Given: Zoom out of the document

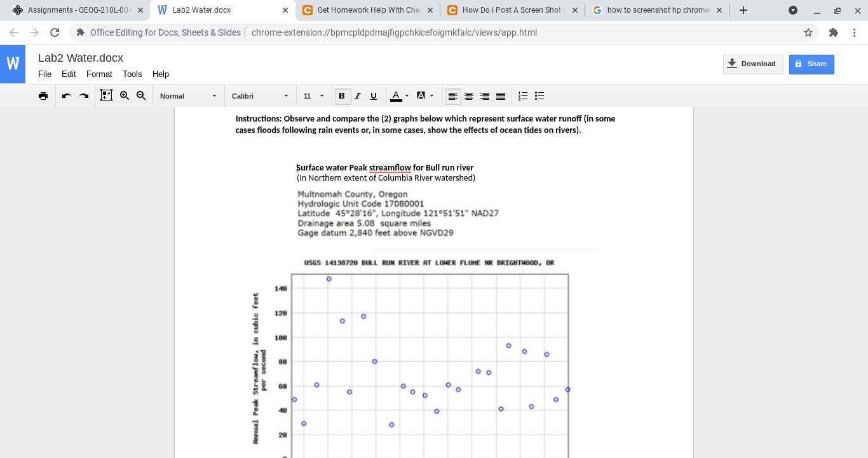Looking at the screenshot, I should point(141,96).
